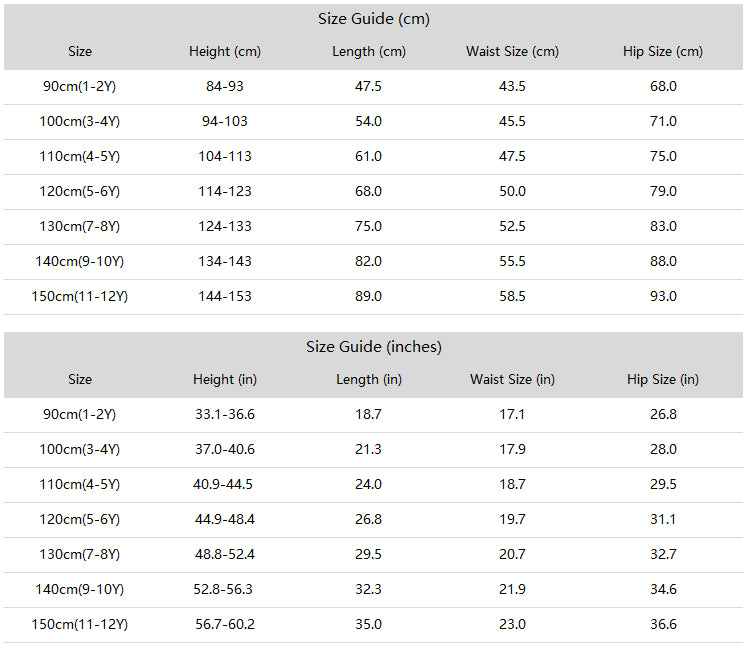Click the 150cm(11-12Y) row in cm table
The width and height of the screenshot is (750, 649).
(x=374, y=297)
